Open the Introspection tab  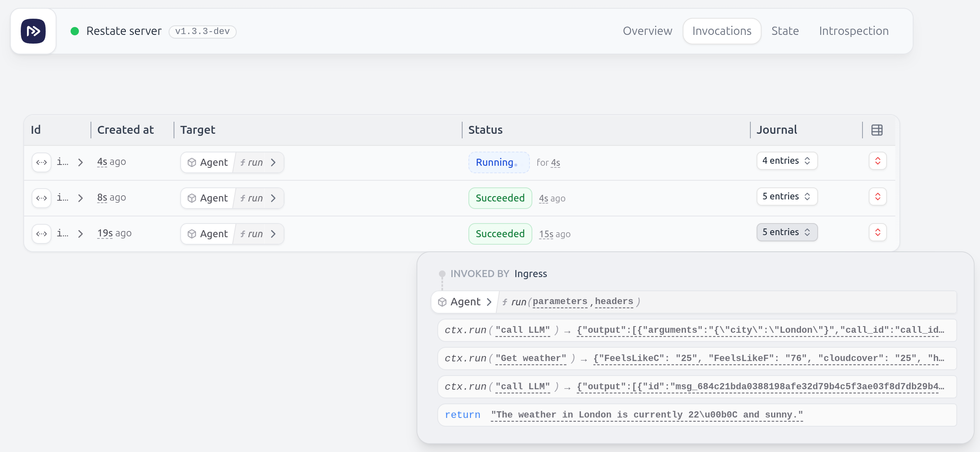pyautogui.click(x=853, y=31)
